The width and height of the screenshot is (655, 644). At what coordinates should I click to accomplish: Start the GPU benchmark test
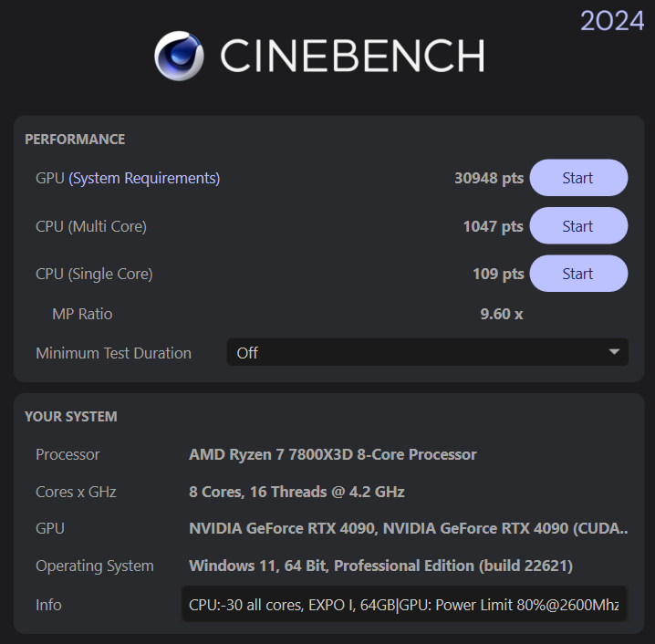577,178
